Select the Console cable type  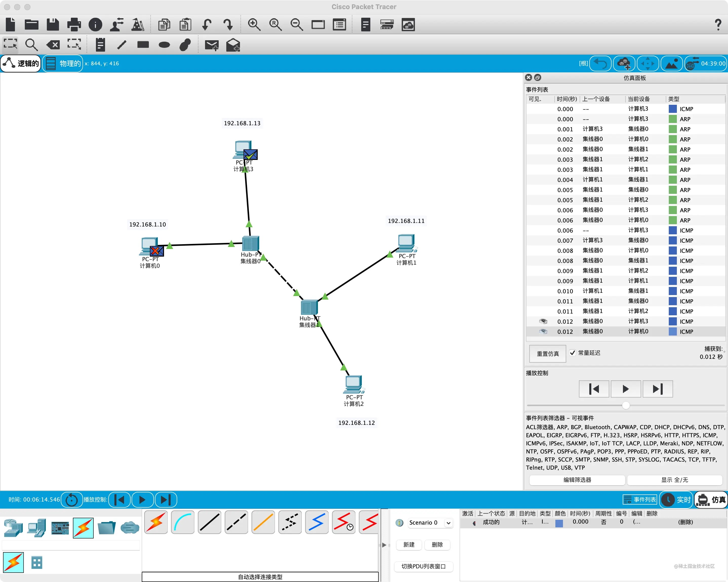(x=183, y=522)
